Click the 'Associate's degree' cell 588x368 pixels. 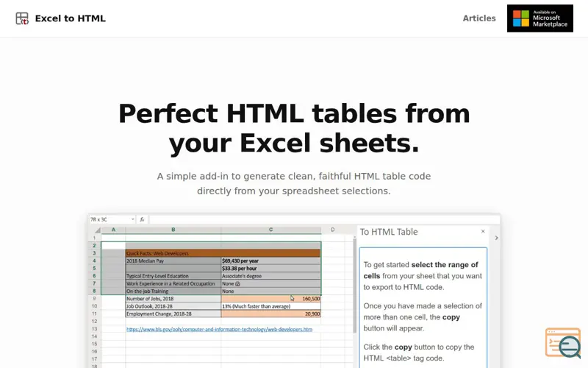(270, 275)
